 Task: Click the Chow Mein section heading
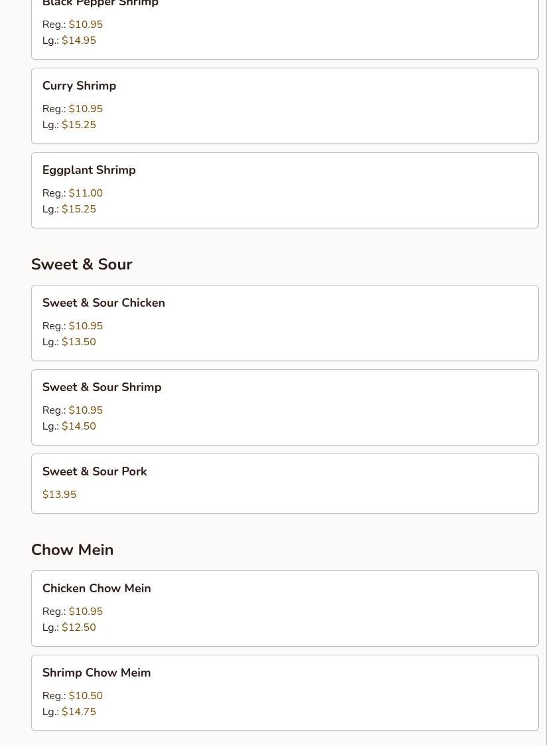[72, 550]
